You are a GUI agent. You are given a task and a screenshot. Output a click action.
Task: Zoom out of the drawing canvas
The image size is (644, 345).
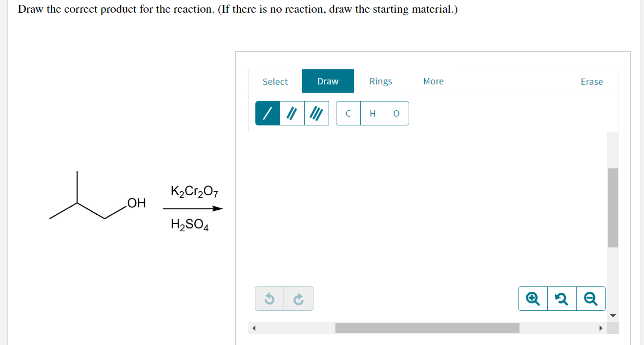[x=591, y=298]
